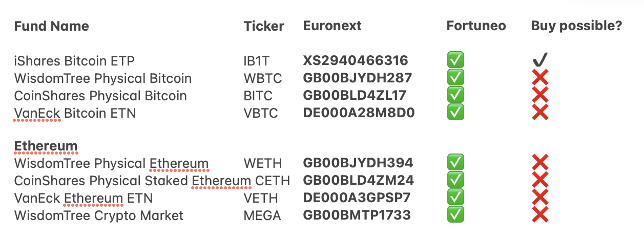This screenshot has width=644, height=239.
Task: Click the MEGA ticker text
Action: pos(262,215)
